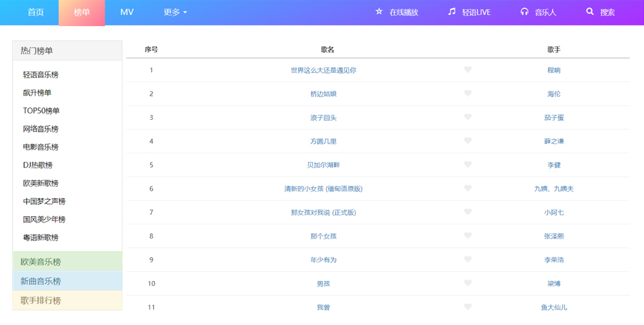
Task: Toggle heart on 清新的小女孩 row
Action: [x=468, y=188]
